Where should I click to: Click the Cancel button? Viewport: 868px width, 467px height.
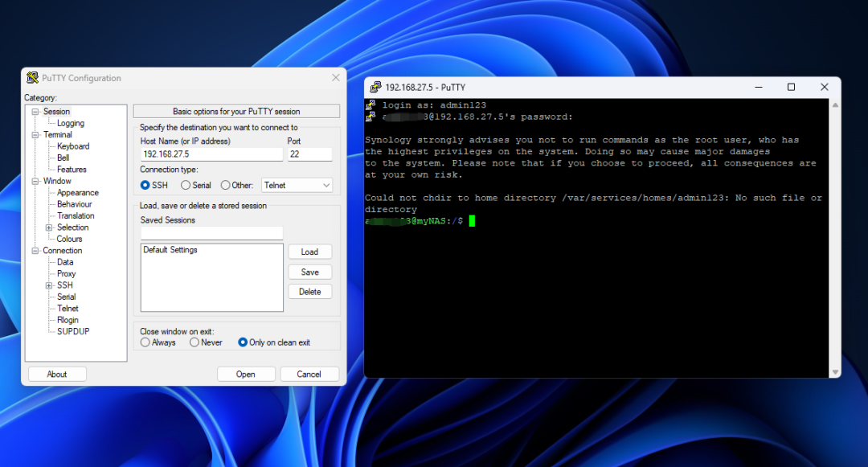309,374
